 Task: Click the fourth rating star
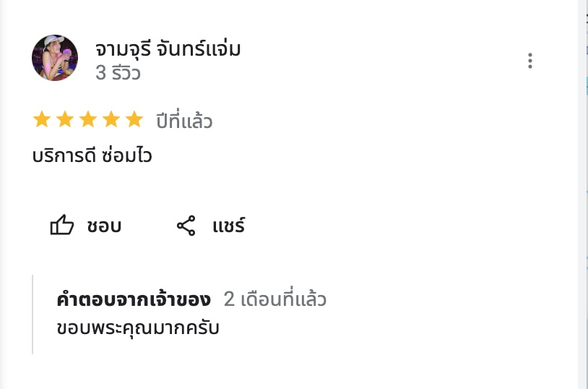click(x=111, y=120)
